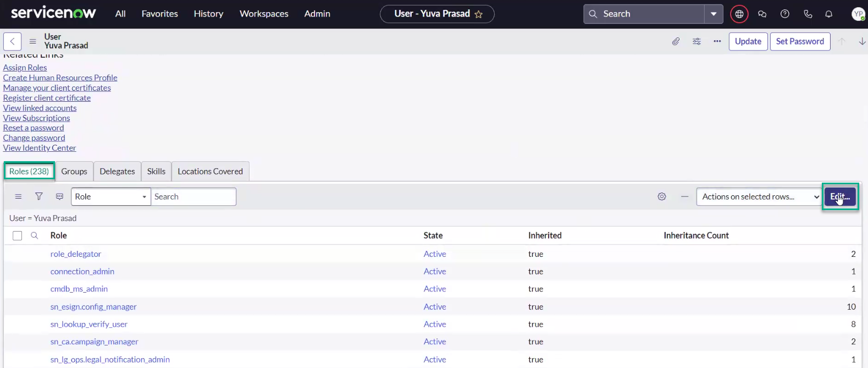Click Register client certificate link
The width and height of the screenshot is (868, 368).
point(47,98)
